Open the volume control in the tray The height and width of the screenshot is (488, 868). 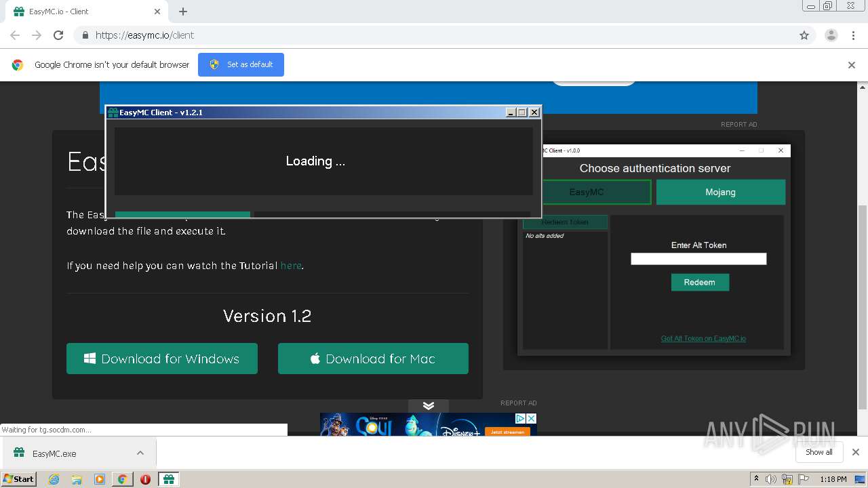click(x=771, y=479)
